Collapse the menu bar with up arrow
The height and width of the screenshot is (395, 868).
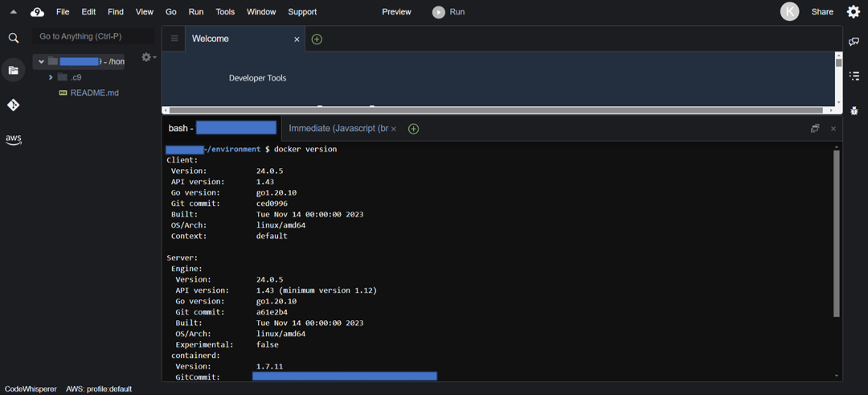coord(14,12)
